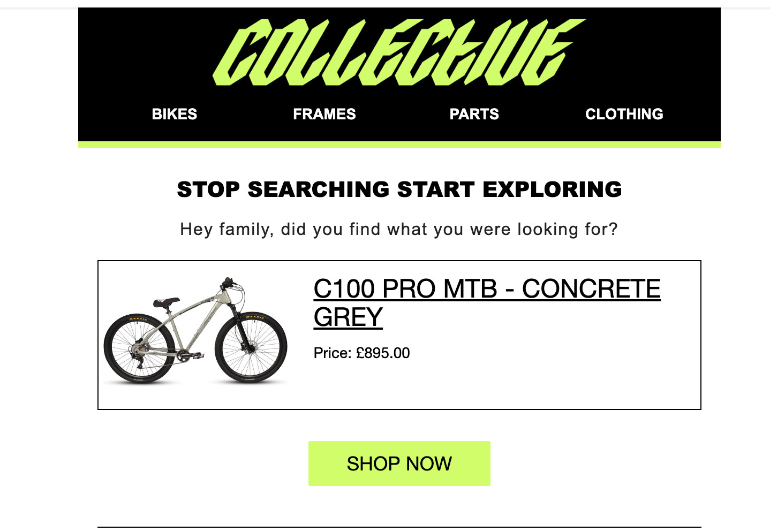The image size is (770, 532).
Task: Click the 'Hey family' subheading text
Action: pos(399,229)
